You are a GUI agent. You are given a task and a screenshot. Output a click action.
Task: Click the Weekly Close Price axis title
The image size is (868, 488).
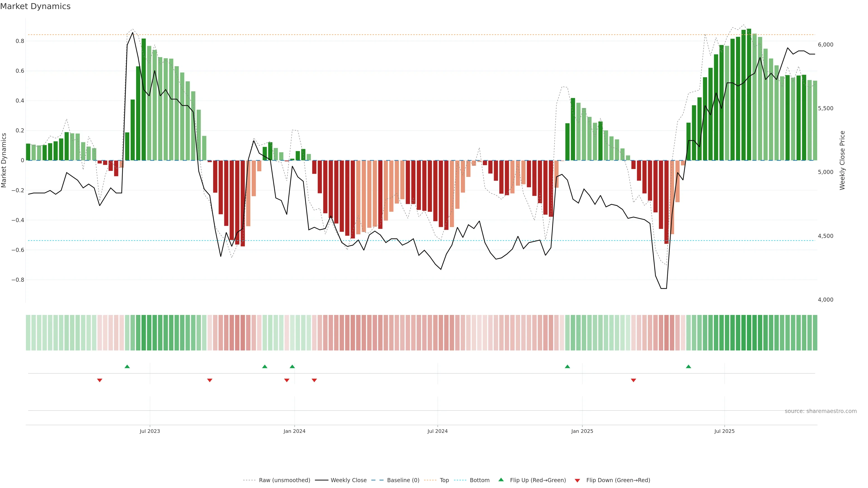tap(842, 160)
